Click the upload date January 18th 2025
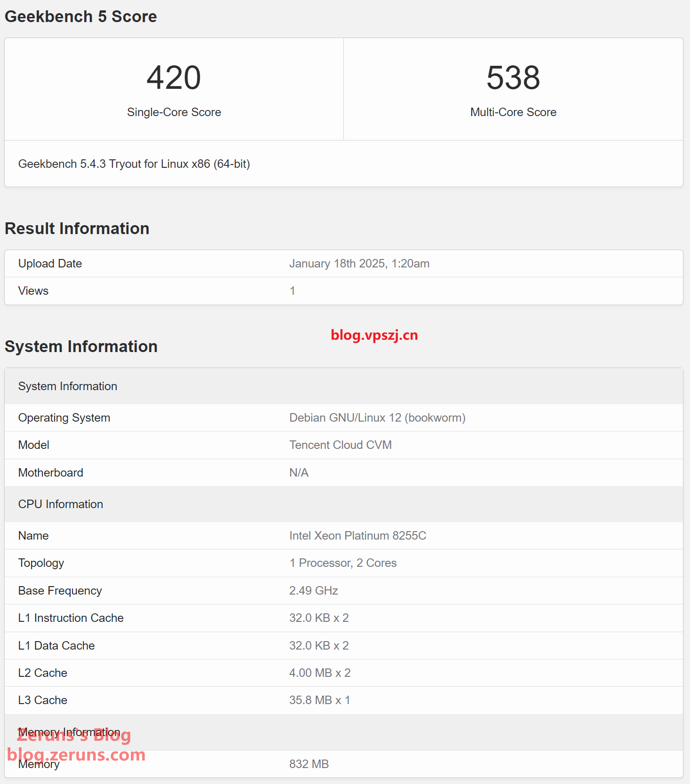The image size is (690, 784). (x=359, y=264)
